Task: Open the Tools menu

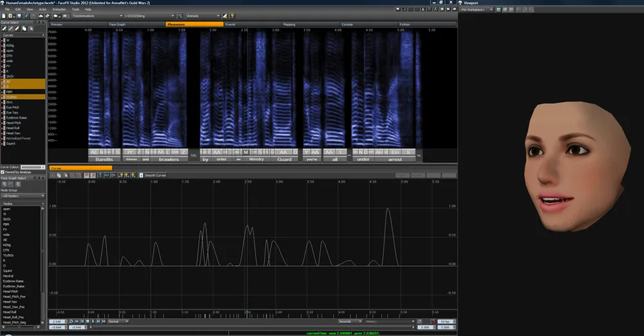Action: point(76,10)
